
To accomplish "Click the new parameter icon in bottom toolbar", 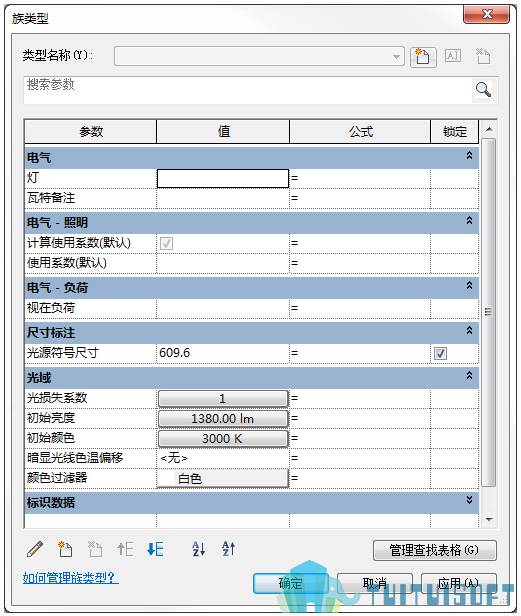I will tap(65, 549).
